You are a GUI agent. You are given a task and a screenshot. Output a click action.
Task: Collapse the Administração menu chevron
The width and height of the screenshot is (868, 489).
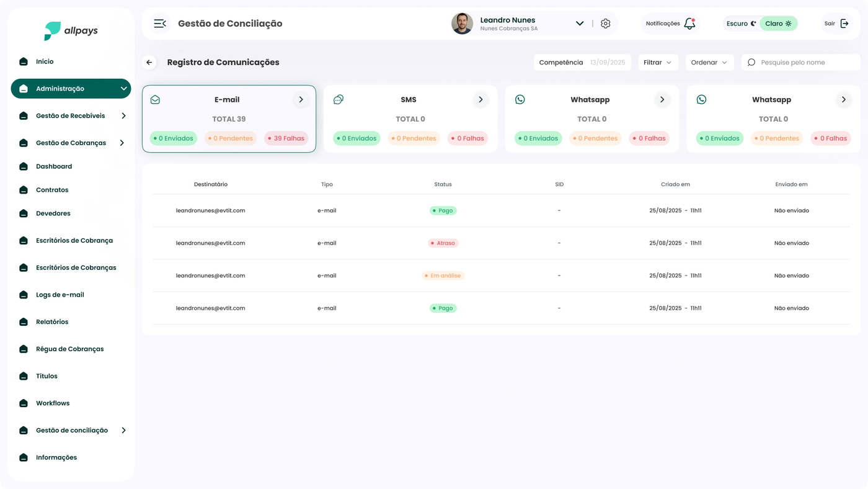123,89
